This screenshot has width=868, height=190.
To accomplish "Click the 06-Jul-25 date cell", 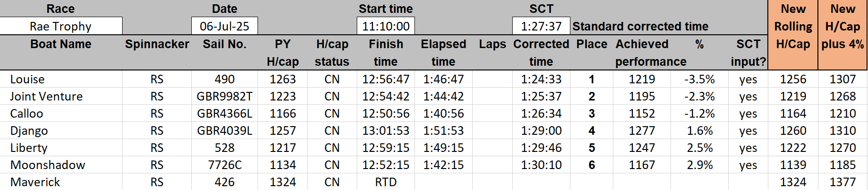I will [225, 26].
